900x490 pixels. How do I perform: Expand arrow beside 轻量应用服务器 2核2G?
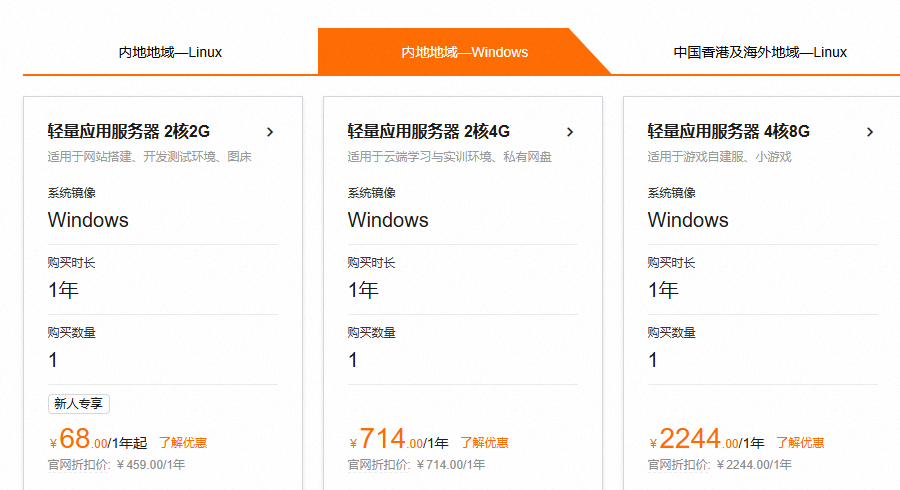coord(270,132)
